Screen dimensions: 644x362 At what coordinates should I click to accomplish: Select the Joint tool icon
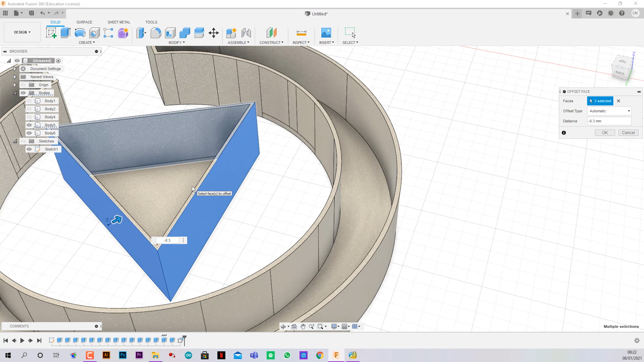pos(246,33)
